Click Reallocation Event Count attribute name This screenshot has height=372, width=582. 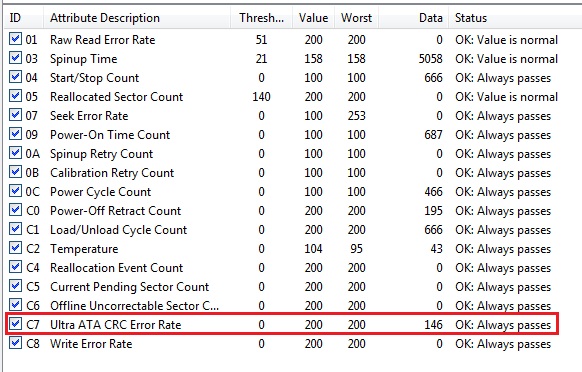point(117,268)
